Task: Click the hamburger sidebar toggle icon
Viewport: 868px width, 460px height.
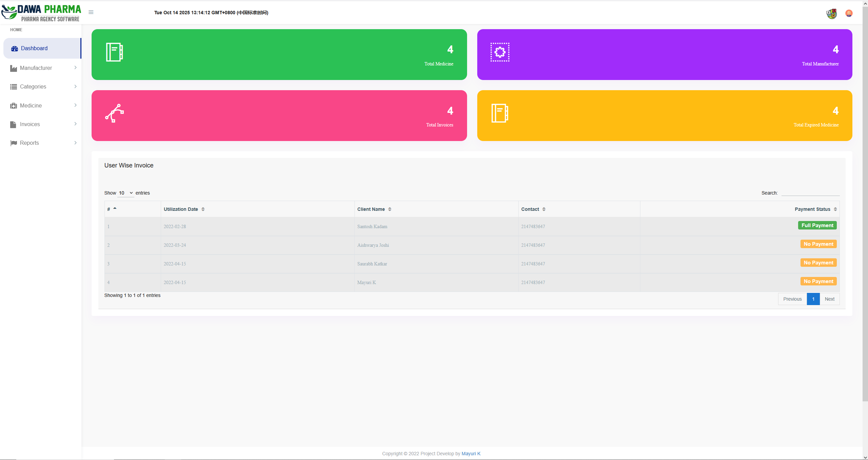Action: pyautogui.click(x=91, y=12)
